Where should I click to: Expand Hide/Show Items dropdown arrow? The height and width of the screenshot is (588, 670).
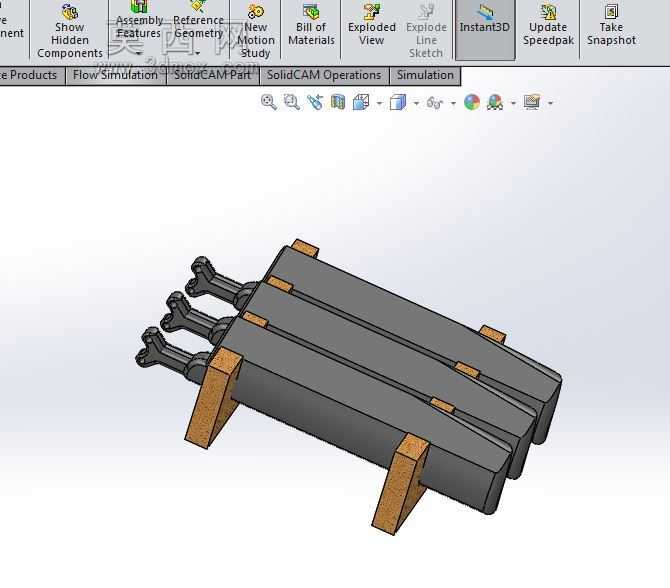[453, 103]
